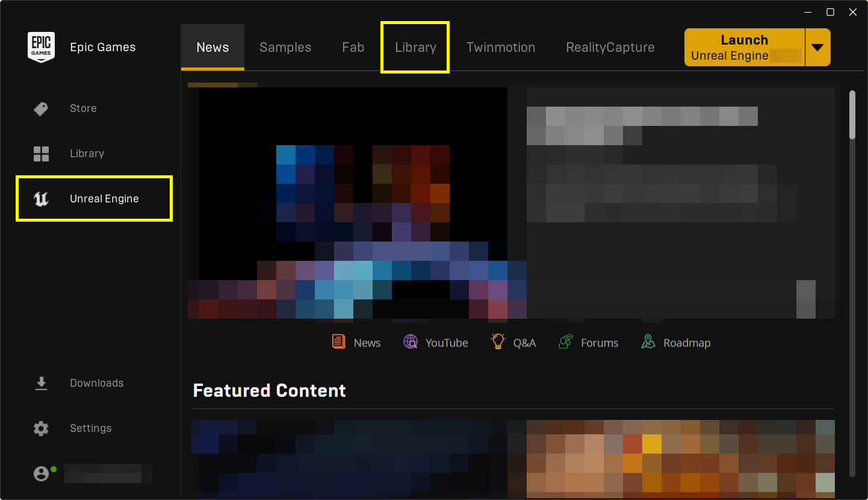Image resolution: width=868 pixels, height=500 pixels.
Task: Expand the Launch engine version dropdown arrow
Action: coord(817,48)
